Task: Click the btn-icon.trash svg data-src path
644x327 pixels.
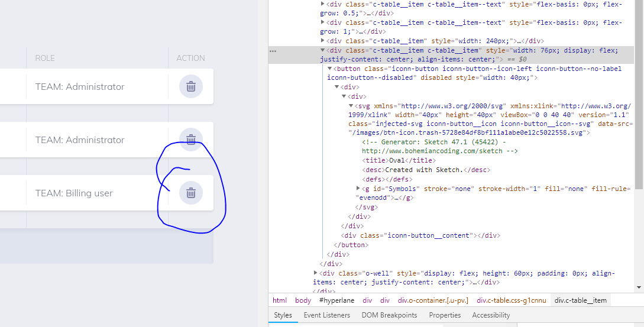Action: click(x=467, y=132)
